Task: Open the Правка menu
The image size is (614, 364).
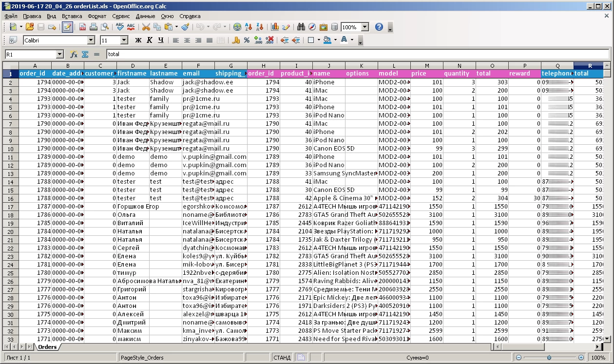Action: pyautogui.click(x=32, y=16)
